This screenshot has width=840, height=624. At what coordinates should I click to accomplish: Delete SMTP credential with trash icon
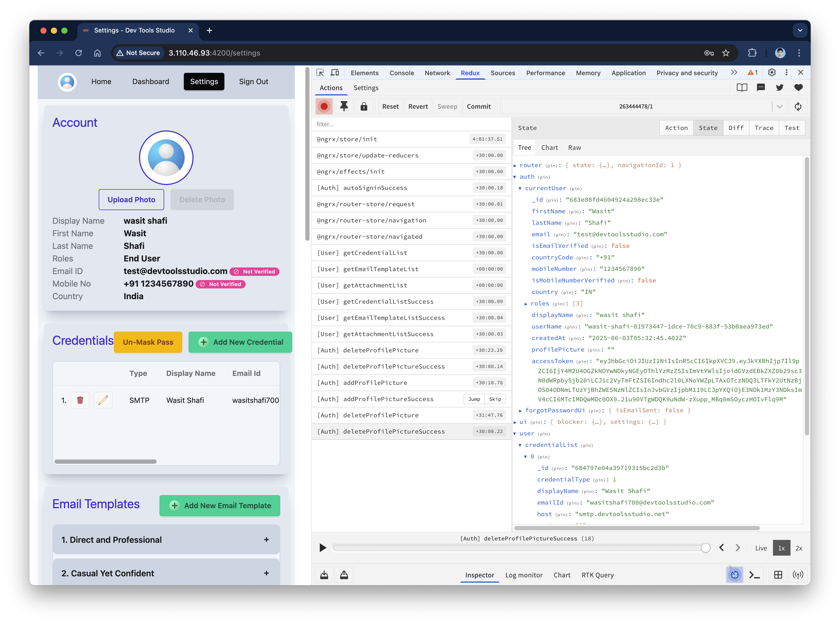[80, 400]
